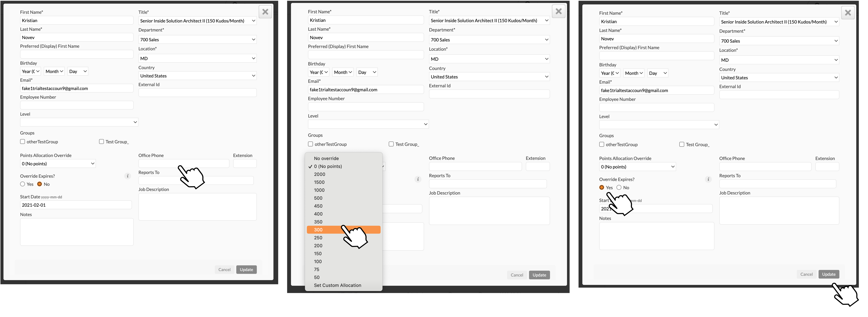Select the Yes radio in the left dialog
The width and height of the screenshot is (868, 317).
pos(23,184)
